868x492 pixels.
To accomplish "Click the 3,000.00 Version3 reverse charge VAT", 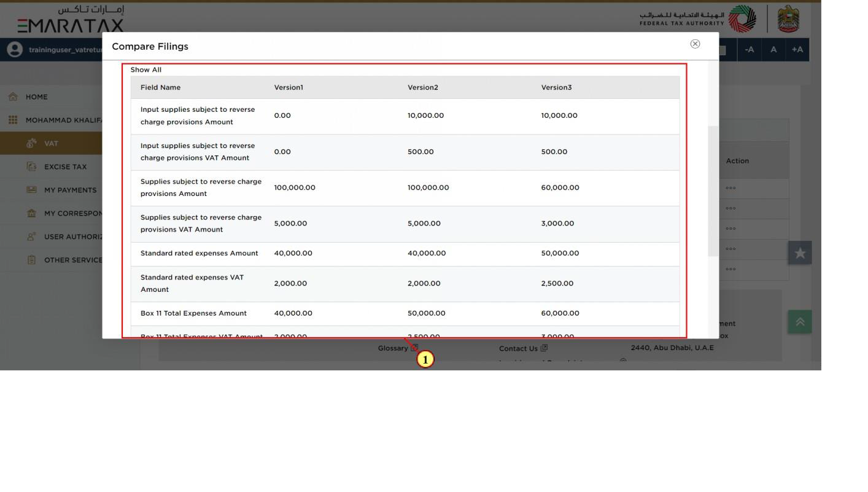I will (557, 223).
